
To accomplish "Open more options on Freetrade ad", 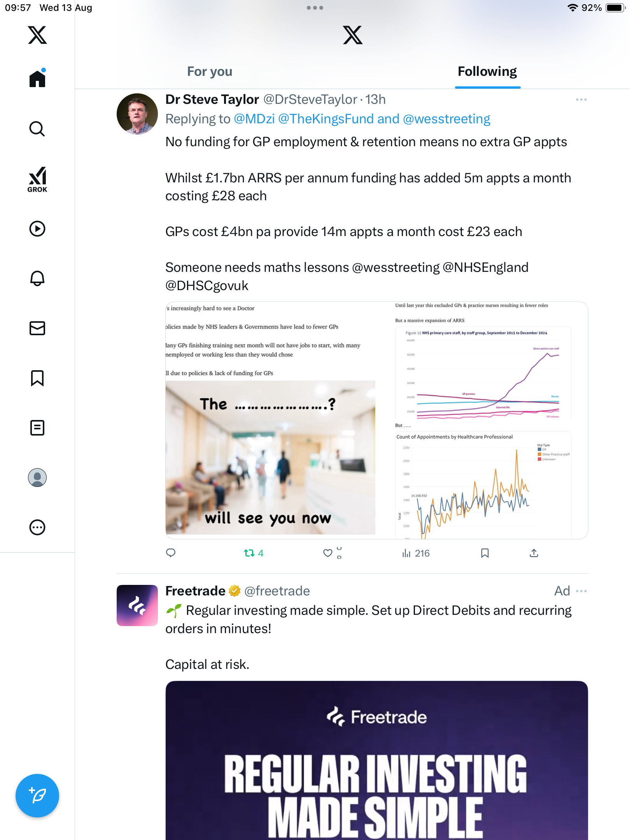I will point(581,591).
